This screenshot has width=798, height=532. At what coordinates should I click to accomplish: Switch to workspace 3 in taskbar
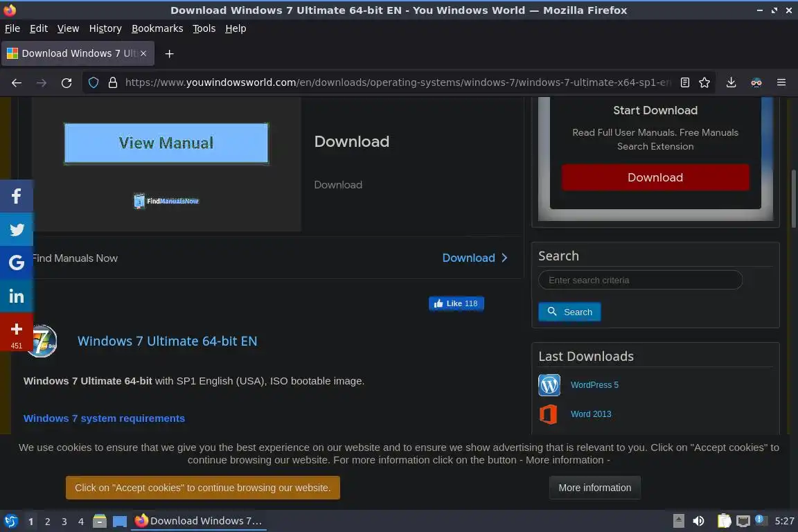(64, 522)
